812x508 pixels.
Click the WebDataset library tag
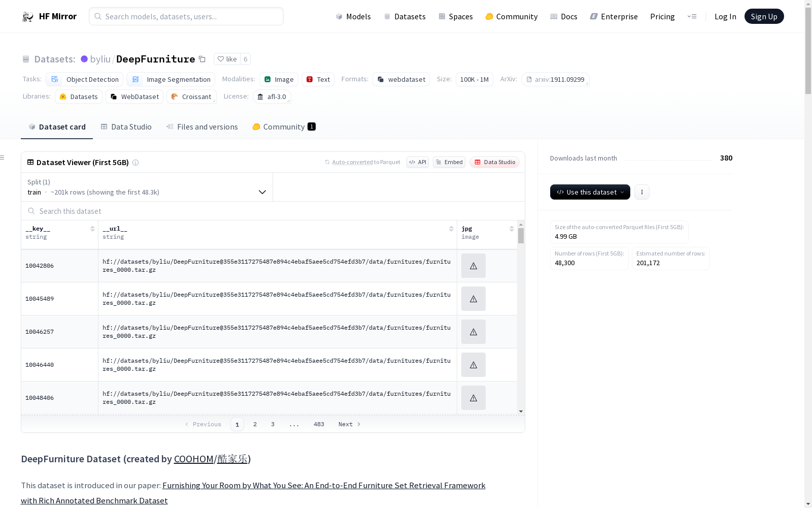(x=134, y=97)
